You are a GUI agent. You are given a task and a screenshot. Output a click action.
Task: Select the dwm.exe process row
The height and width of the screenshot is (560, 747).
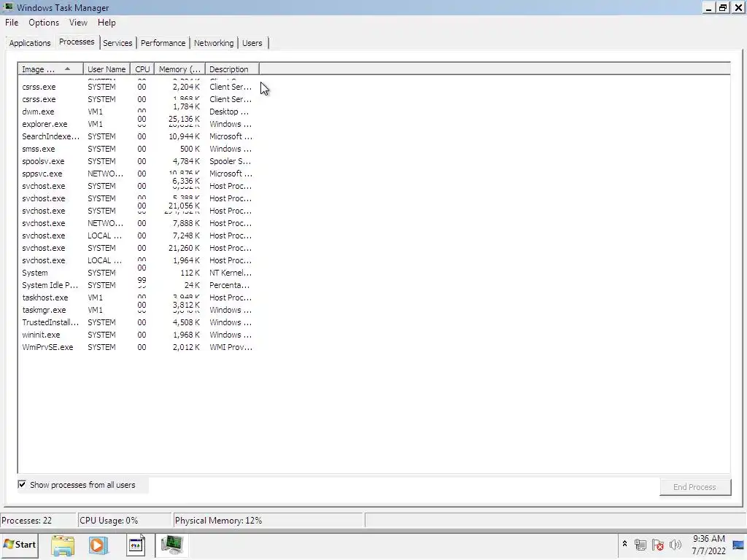[137, 112]
